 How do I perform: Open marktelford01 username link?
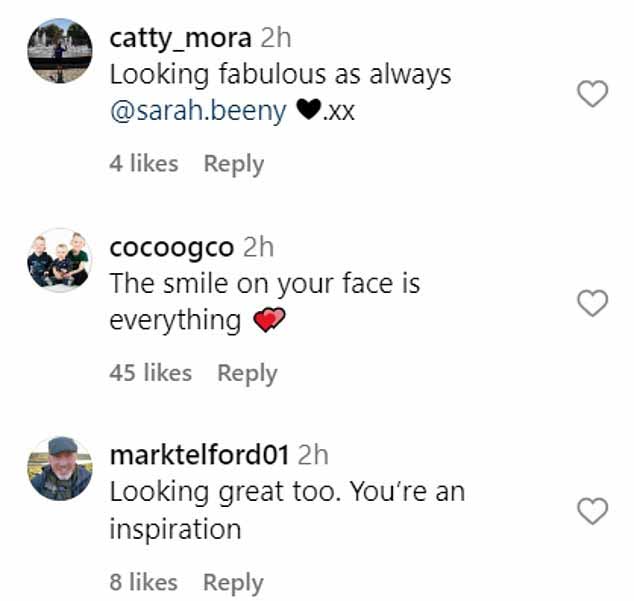pos(199,455)
